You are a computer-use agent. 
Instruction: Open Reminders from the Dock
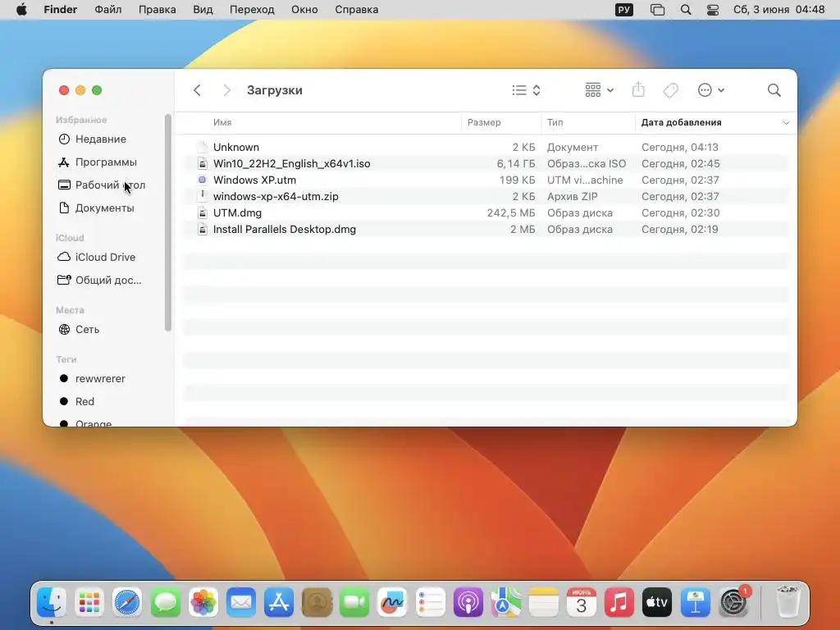point(430,602)
